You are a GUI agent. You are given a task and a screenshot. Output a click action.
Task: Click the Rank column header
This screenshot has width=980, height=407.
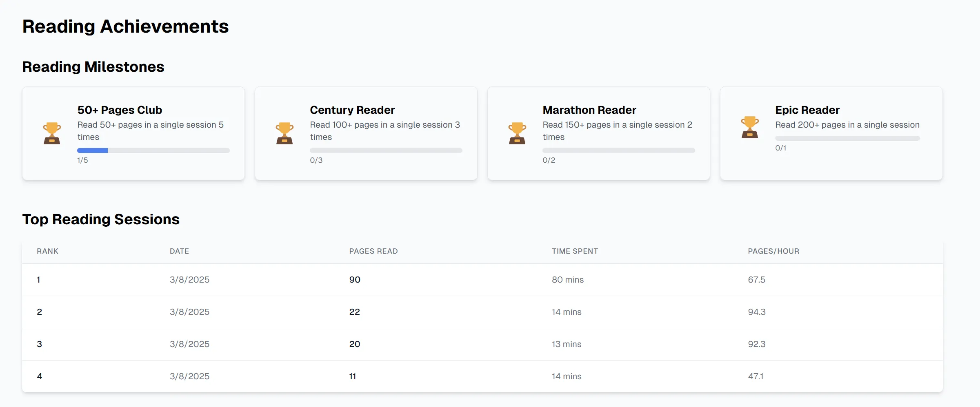point(47,251)
